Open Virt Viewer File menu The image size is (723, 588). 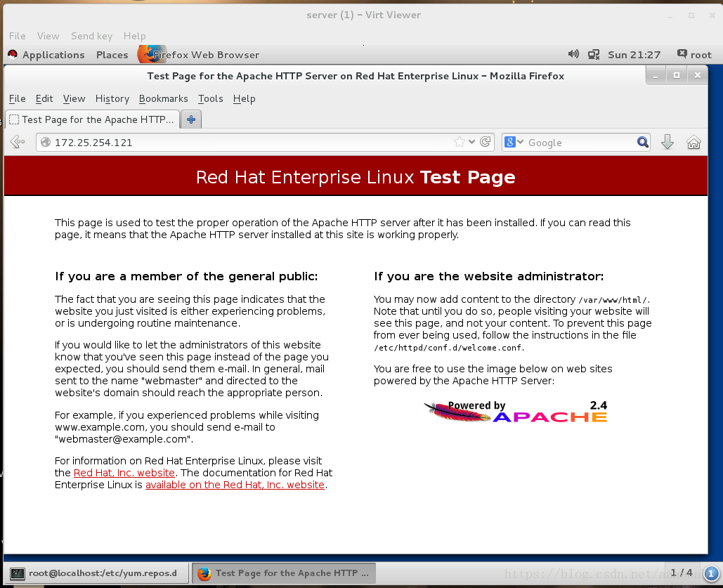pyautogui.click(x=18, y=36)
